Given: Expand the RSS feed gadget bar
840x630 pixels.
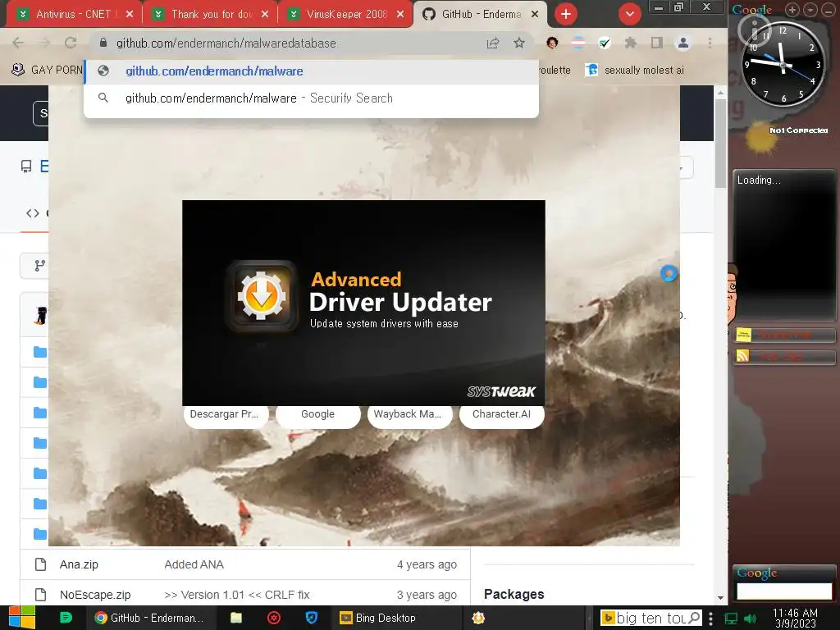Looking at the screenshot, I should [783, 357].
